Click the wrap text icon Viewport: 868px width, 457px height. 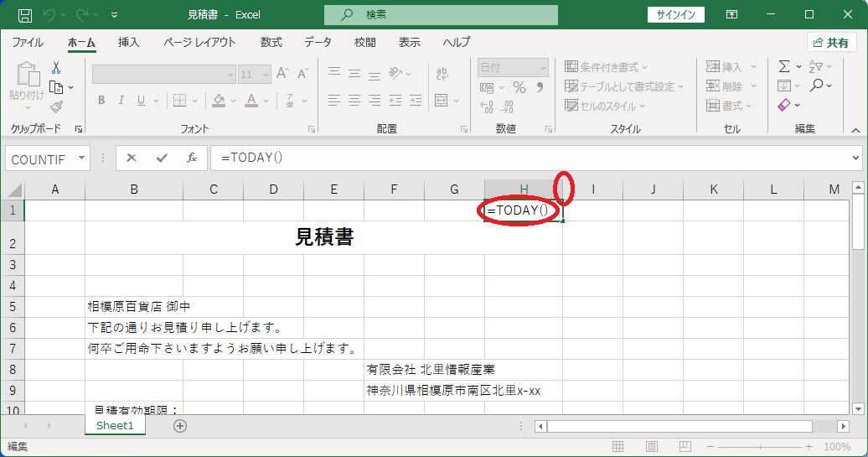pyautogui.click(x=442, y=73)
